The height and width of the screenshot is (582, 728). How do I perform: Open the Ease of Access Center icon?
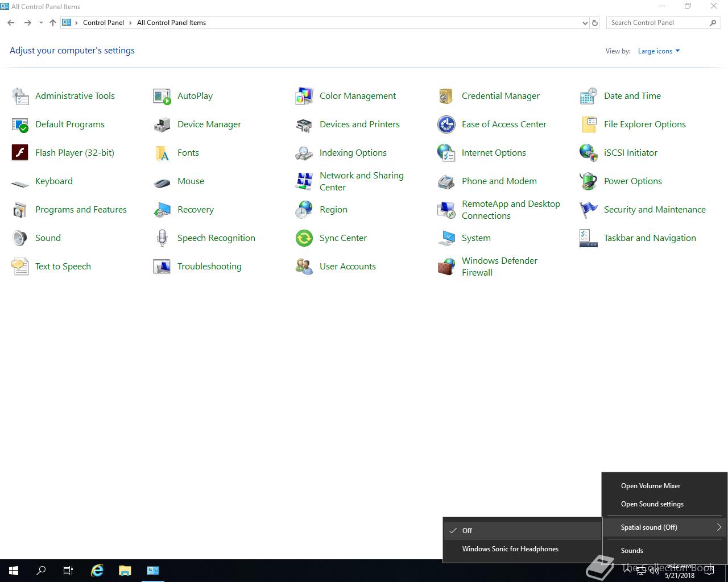tap(446, 124)
